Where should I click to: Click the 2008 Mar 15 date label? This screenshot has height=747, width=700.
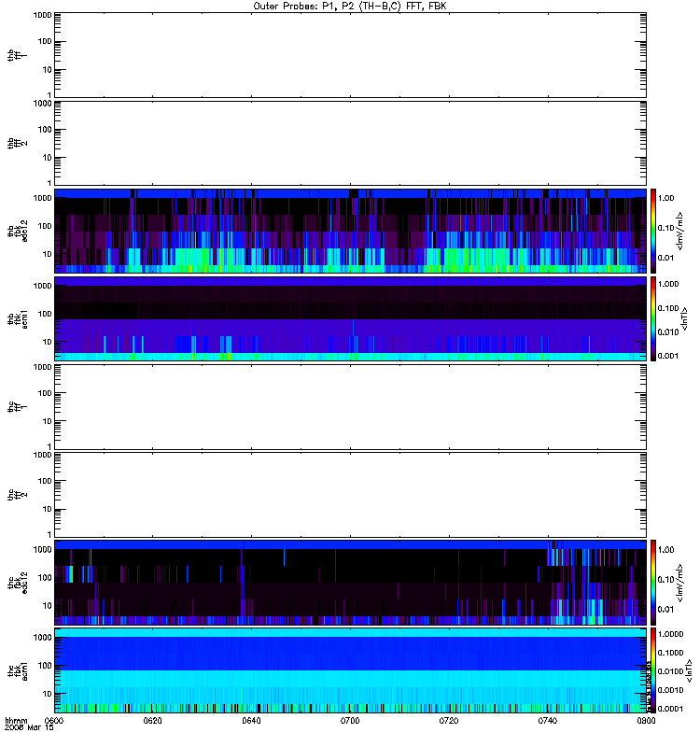pyautogui.click(x=29, y=728)
